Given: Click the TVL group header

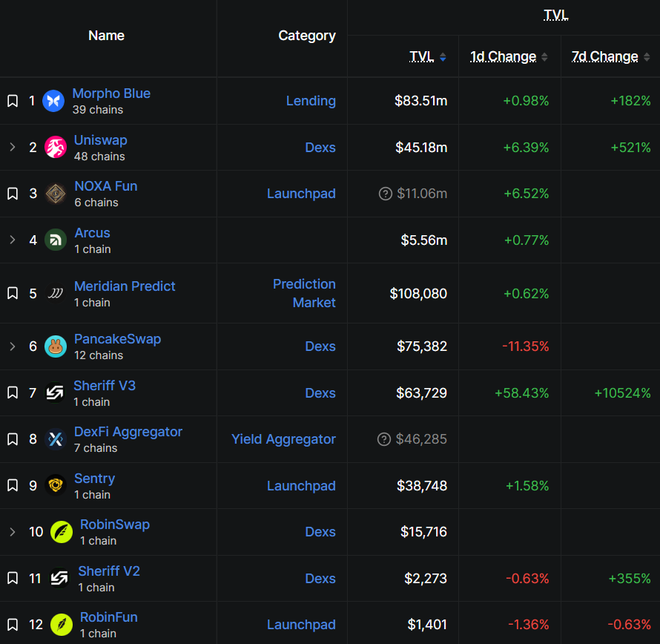Looking at the screenshot, I should pyautogui.click(x=555, y=16).
